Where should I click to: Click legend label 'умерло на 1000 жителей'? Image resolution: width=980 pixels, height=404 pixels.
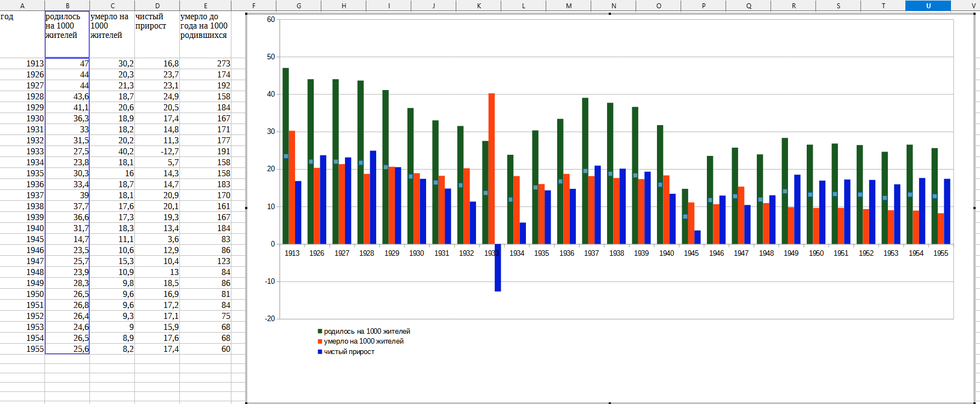pyautogui.click(x=364, y=341)
